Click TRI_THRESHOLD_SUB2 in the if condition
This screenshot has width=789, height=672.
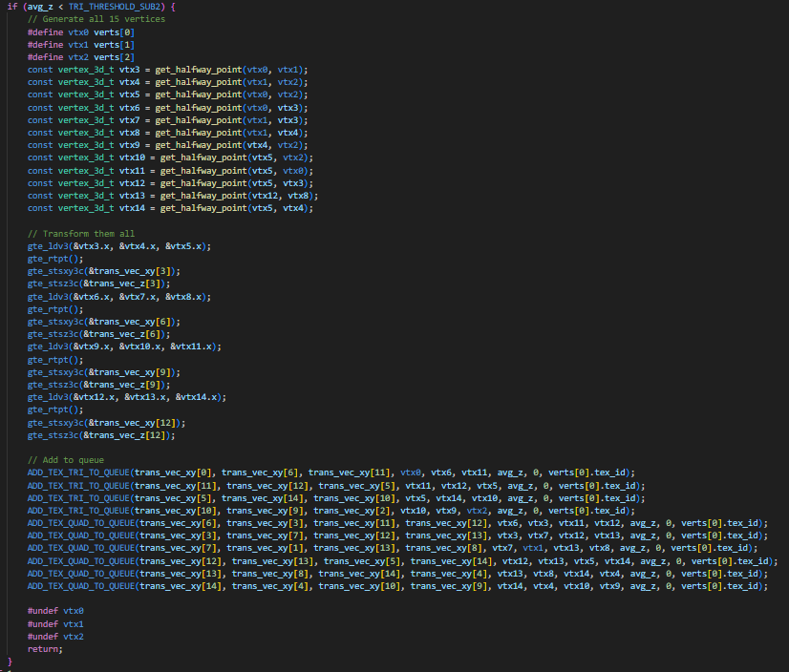coord(116,7)
